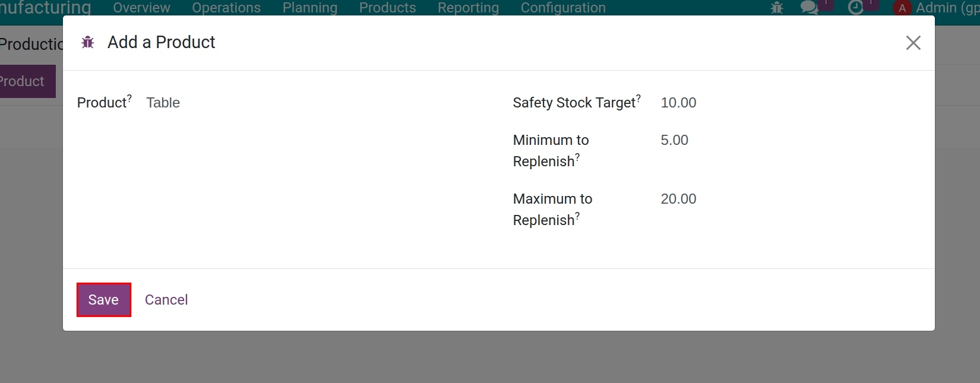
Task: Open the activities clock icon in navbar
Action: tap(855, 8)
